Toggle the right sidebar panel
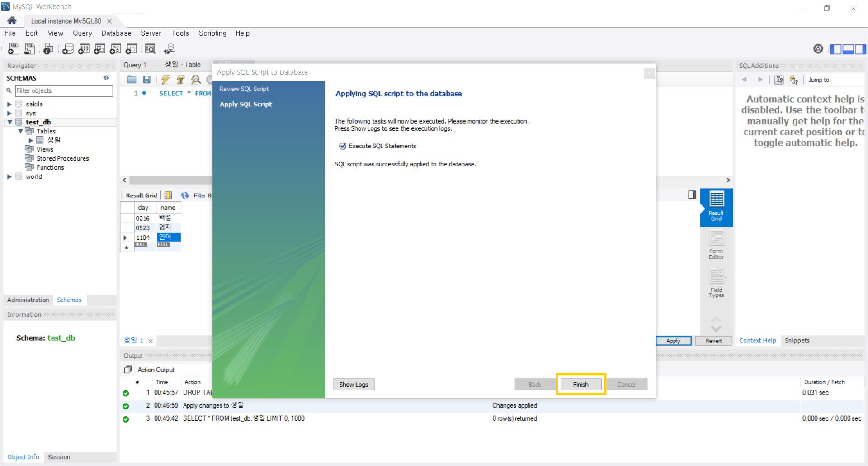This screenshot has width=868, height=466. (860, 49)
